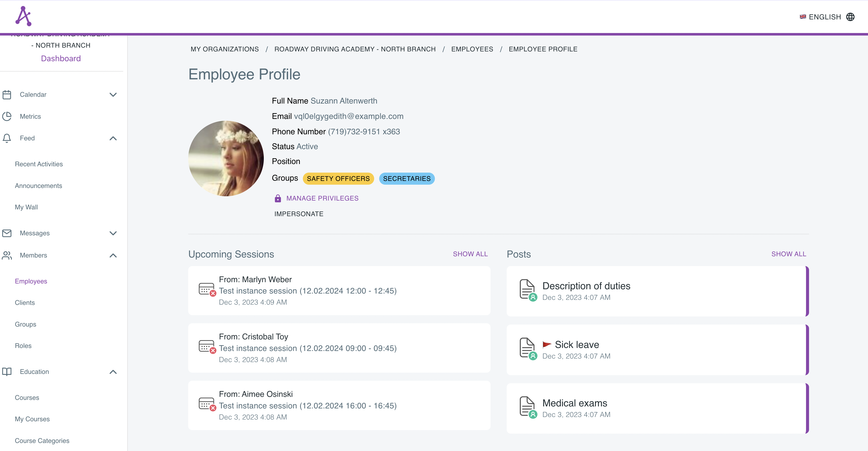Click the MANAGE PRIVILEGES link

(x=322, y=198)
